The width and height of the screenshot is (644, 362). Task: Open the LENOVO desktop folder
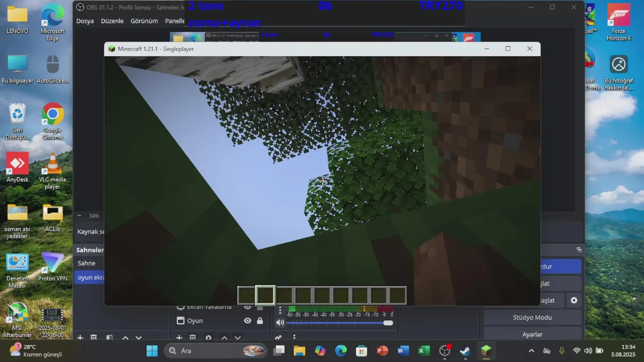(x=18, y=19)
